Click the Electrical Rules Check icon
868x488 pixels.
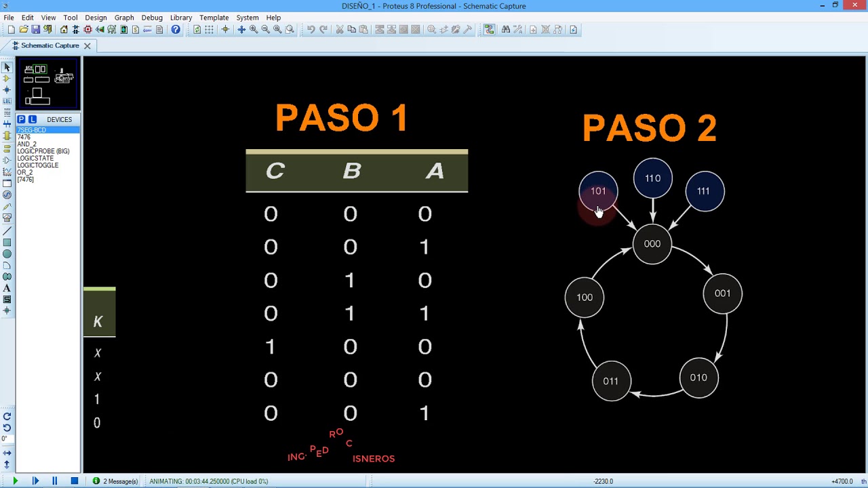574,30
